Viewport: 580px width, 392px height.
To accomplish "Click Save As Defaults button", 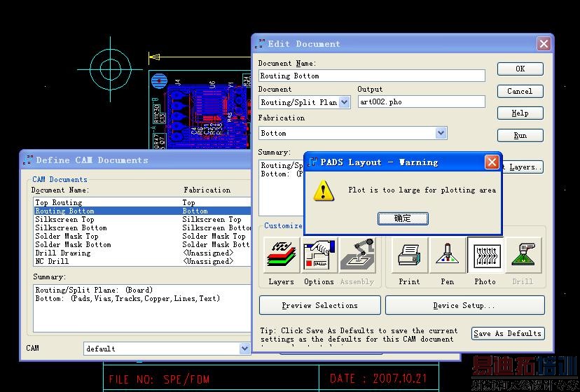I will coord(508,334).
